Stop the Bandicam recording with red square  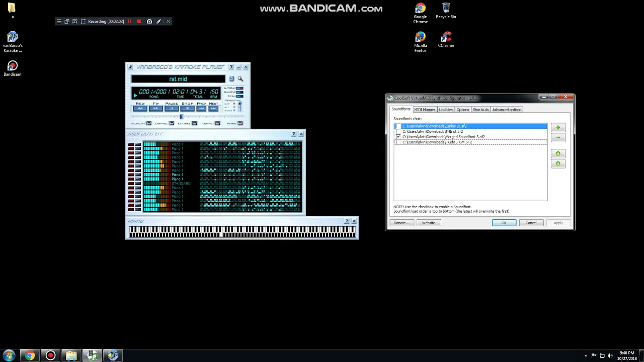coord(139,22)
